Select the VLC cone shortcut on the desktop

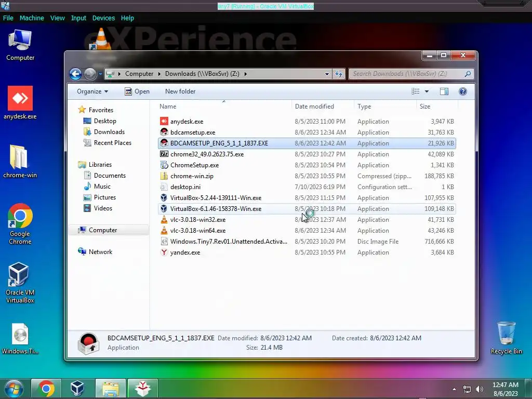[x=101, y=39]
